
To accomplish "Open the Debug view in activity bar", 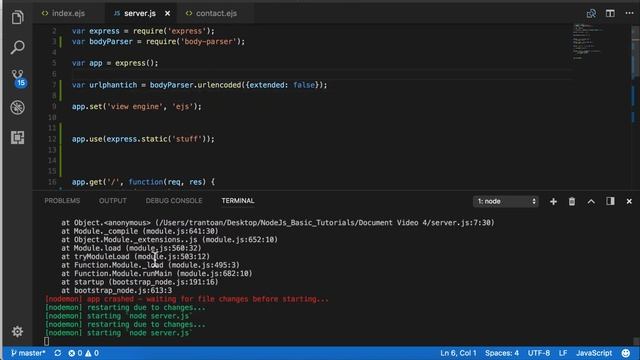I will pyautogui.click(x=17, y=107).
